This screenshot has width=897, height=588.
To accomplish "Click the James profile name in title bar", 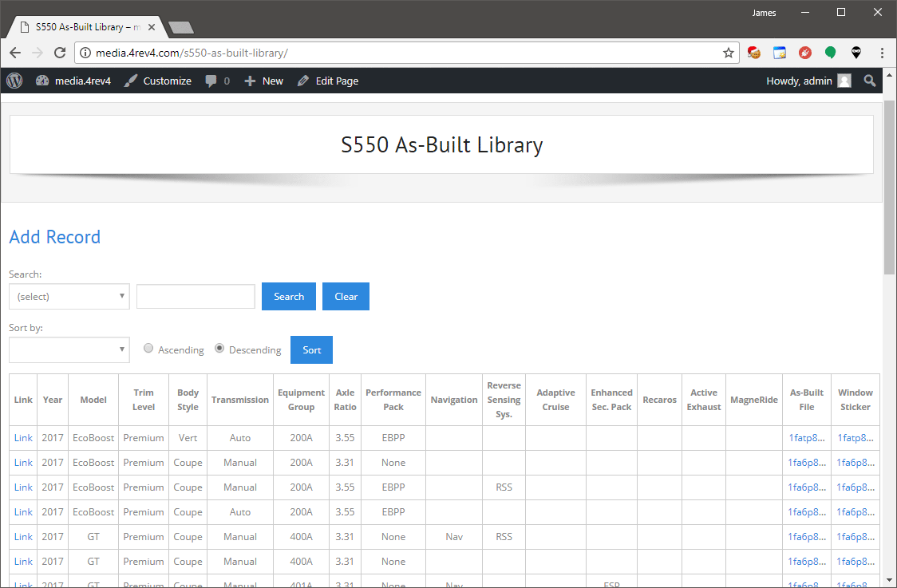I will coord(765,13).
